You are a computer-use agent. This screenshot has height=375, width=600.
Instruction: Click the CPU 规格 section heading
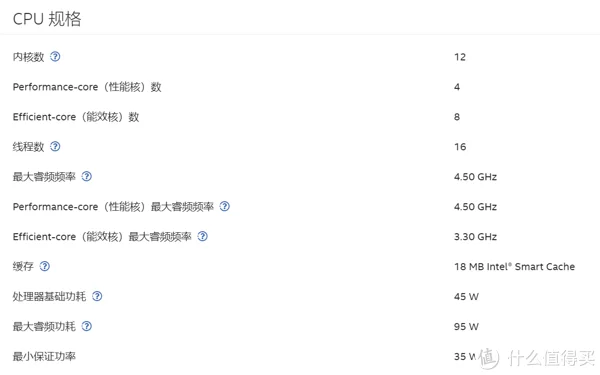pyautogui.click(x=47, y=19)
